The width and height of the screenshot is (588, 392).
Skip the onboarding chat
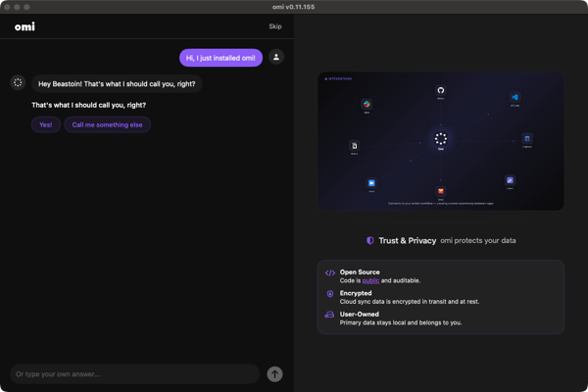pyautogui.click(x=275, y=26)
